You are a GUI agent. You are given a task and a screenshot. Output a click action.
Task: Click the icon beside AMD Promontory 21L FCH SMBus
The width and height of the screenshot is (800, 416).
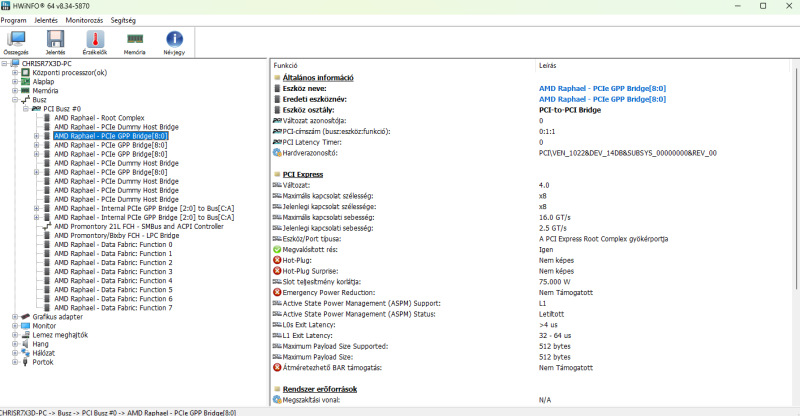pos(47,227)
